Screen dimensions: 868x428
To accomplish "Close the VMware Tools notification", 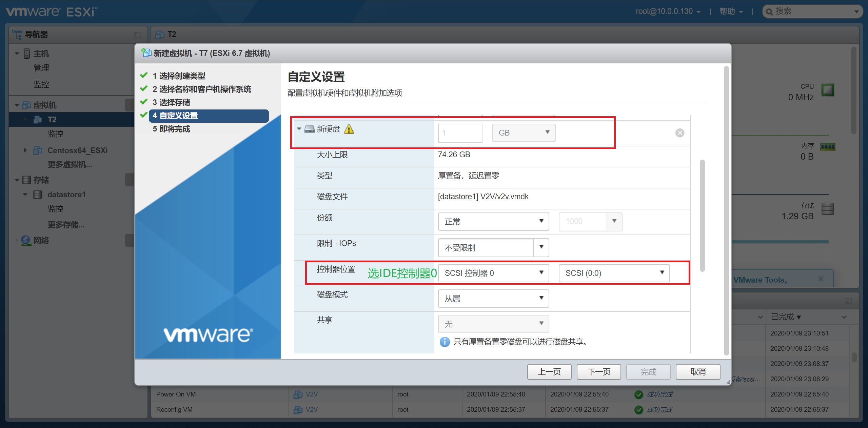I will coord(821,279).
